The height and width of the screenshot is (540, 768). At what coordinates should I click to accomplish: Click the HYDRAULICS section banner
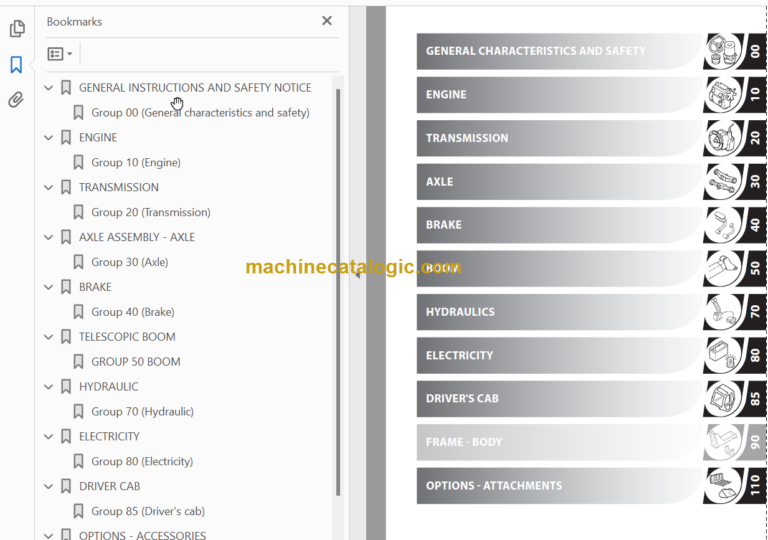(560, 312)
